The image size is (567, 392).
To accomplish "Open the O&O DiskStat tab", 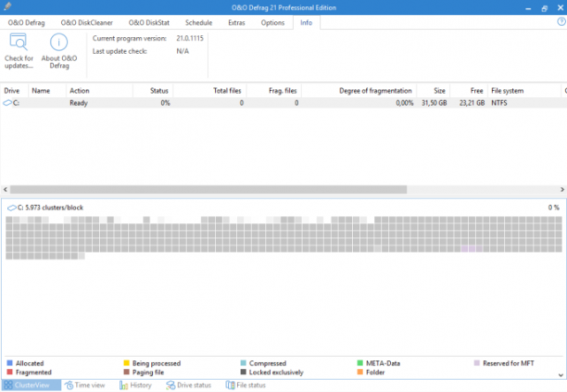I will point(149,23).
